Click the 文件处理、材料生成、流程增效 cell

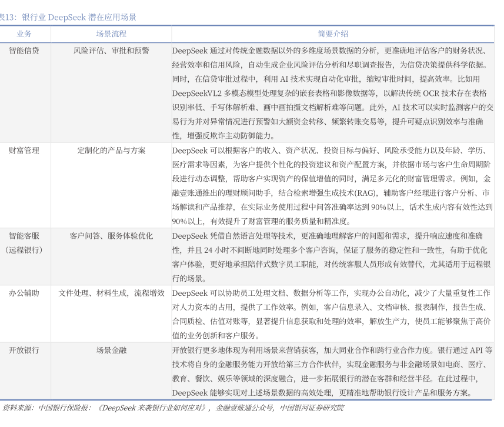111,293
